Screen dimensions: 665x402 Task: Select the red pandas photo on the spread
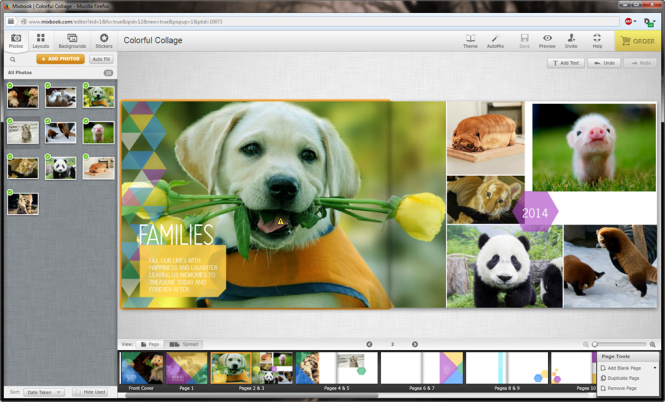tap(610, 266)
